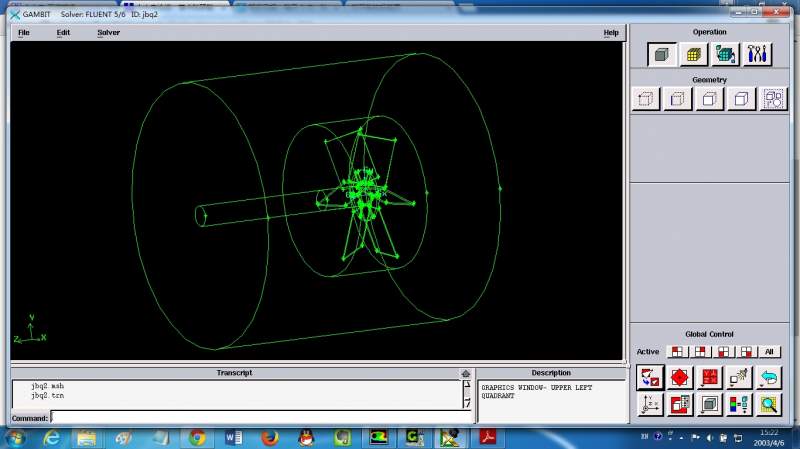Click the Undo blue arrow icon
Viewport: 800px width, 449px height.
(769, 378)
